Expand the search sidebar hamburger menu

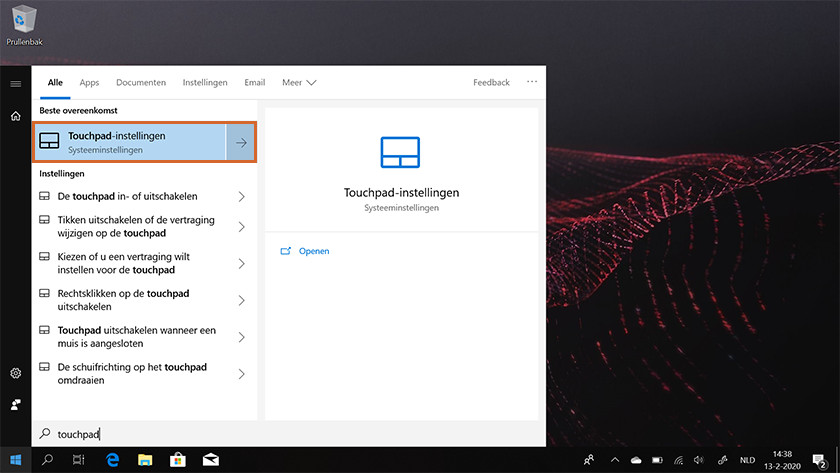16,84
